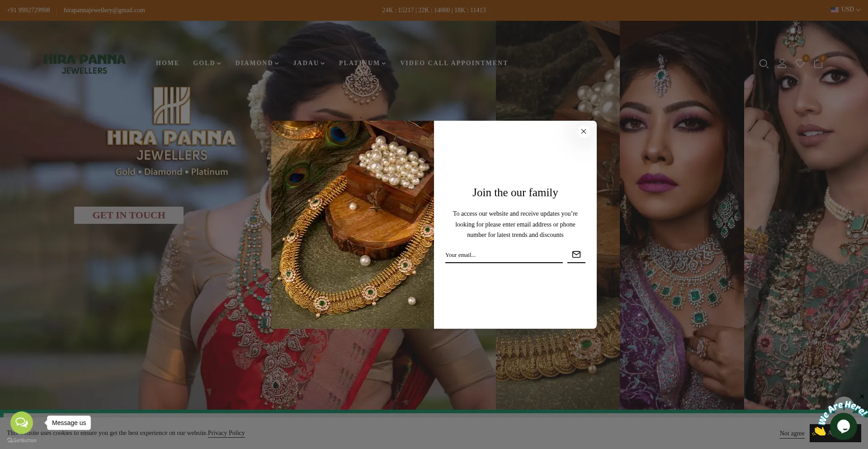Close the Join our family popup

click(584, 132)
